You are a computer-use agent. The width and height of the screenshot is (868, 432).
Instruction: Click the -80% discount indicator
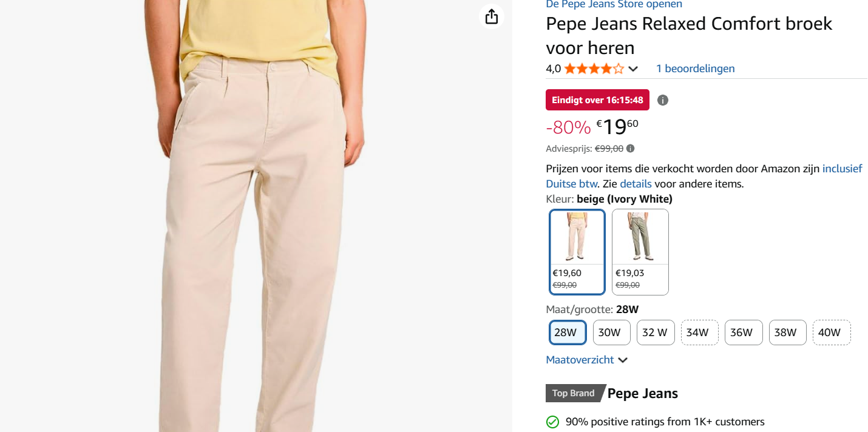[568, 127]
